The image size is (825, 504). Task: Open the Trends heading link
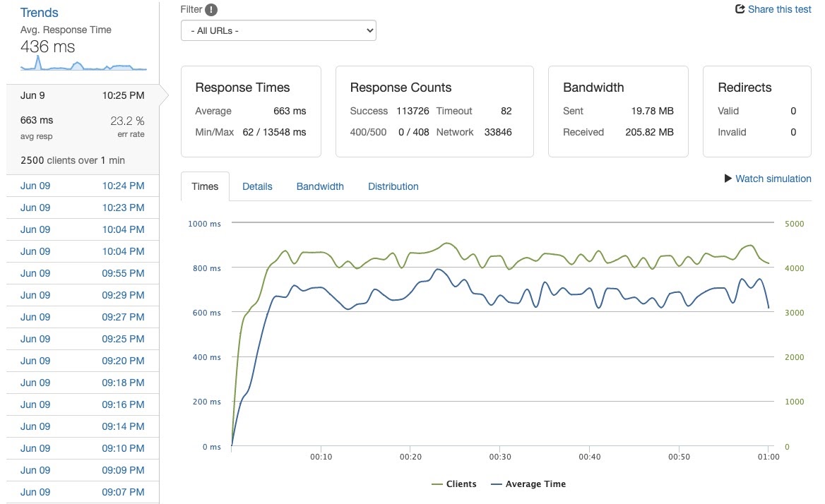click(40, 13)
